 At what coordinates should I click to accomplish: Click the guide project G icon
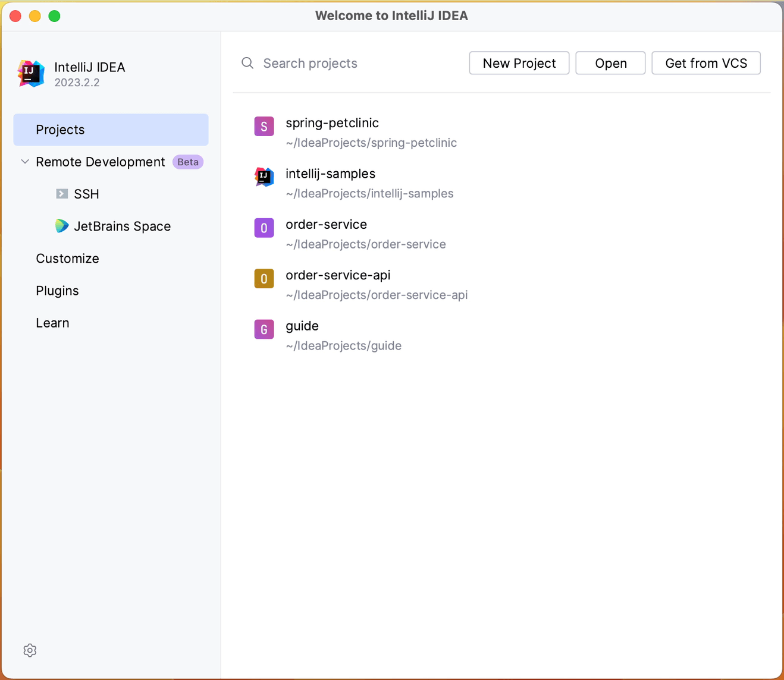(264, 329)
